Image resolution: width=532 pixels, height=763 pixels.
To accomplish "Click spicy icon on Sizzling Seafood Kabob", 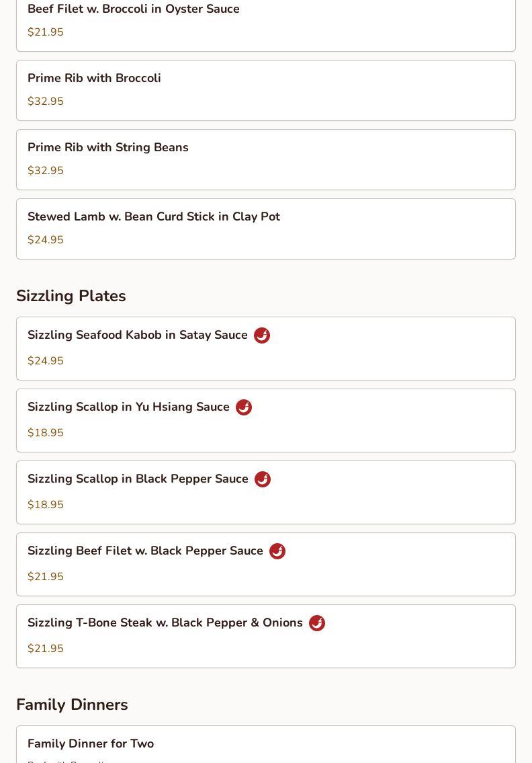I will click(262, 335).
